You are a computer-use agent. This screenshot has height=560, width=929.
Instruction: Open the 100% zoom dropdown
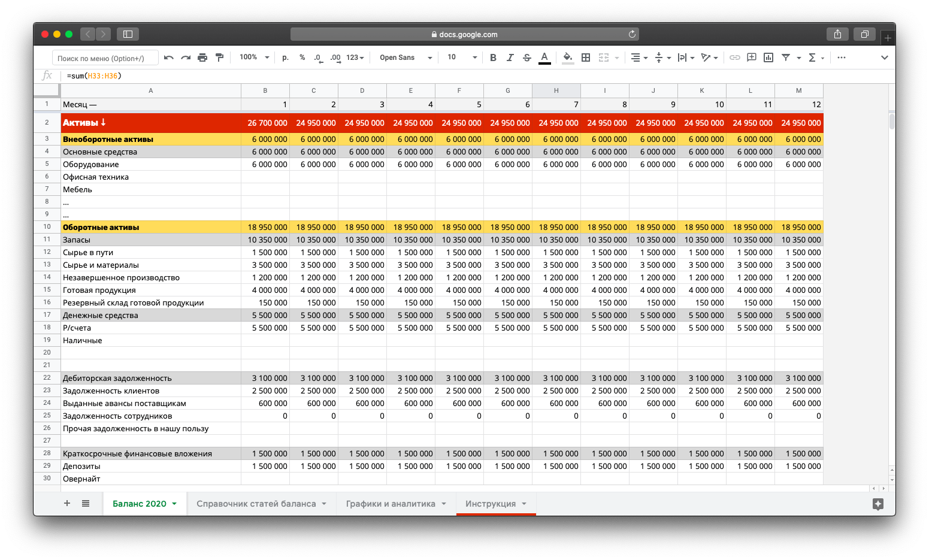click(x=254, y=57)
